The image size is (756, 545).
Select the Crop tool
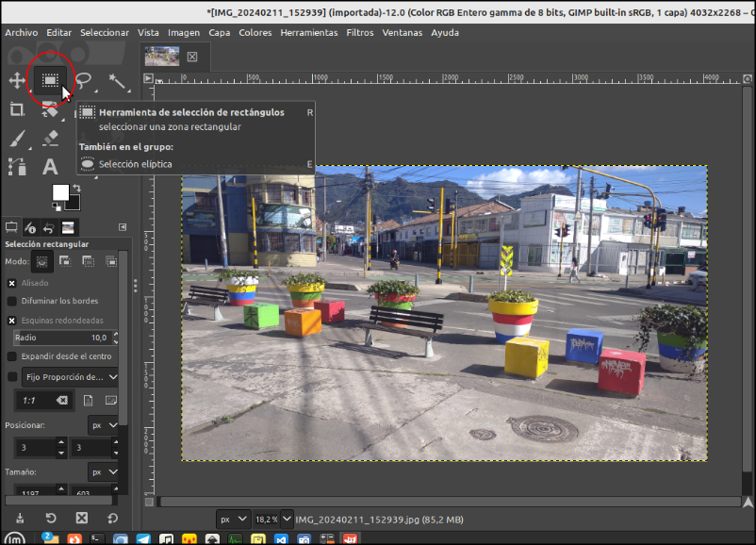[17, 109]
